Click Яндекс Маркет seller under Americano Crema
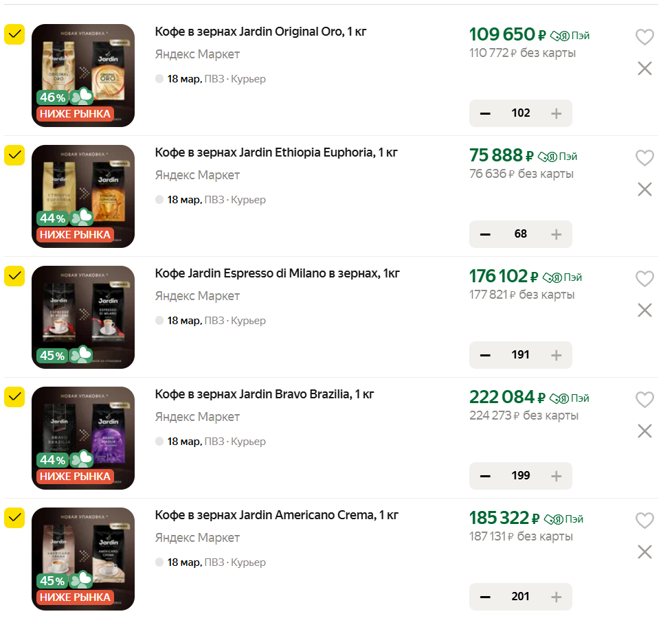Image resolution: width=672 pixels, height=638 pixels. [197, 538]
